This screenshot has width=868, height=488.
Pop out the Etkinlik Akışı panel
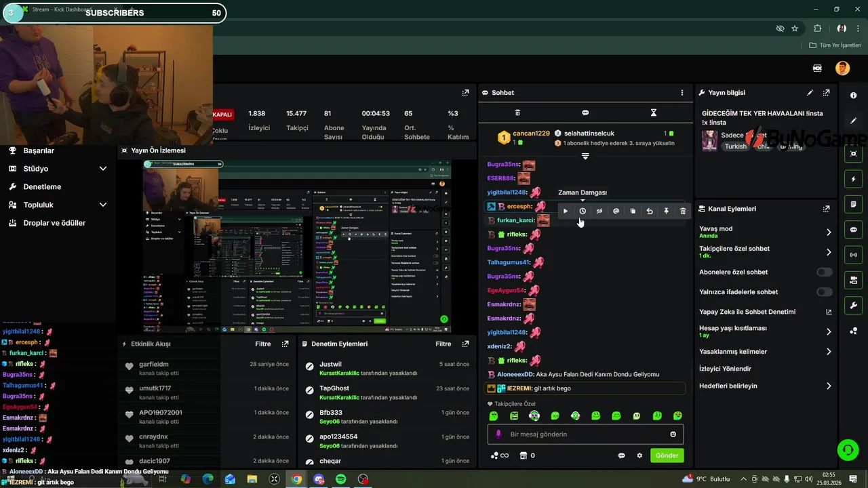285,344
